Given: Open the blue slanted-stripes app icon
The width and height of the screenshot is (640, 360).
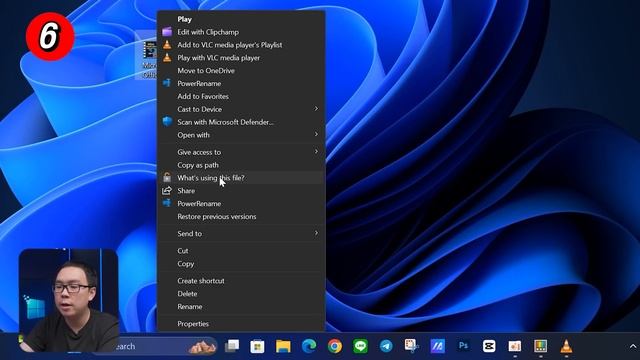Looking at the screenshot, I should click(x=438, y=346).
